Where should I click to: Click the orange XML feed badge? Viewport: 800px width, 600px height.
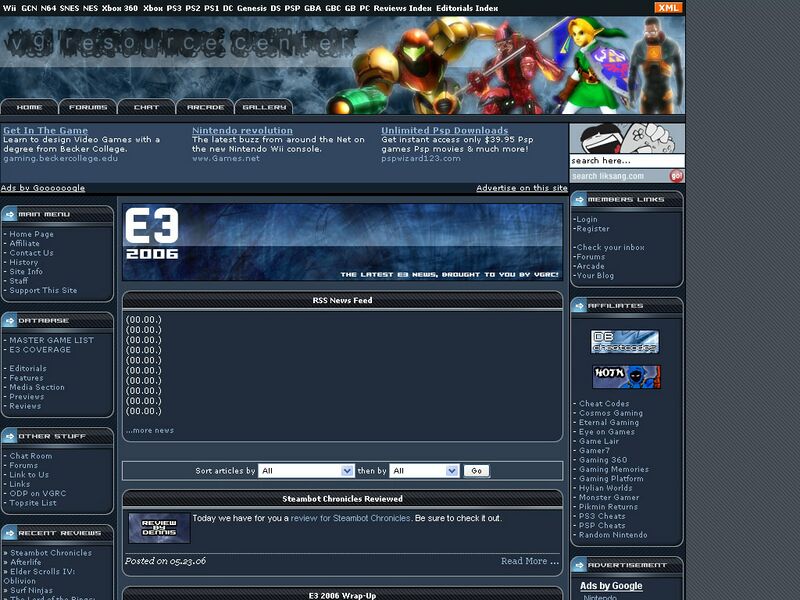668,7
